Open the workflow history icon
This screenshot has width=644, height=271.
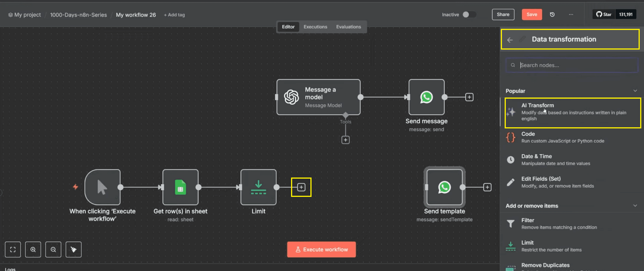point(552,14)
